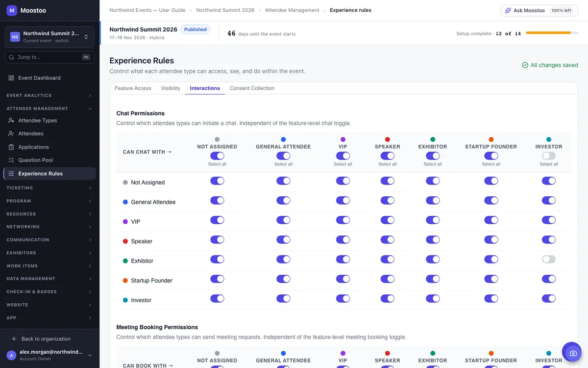Expand the Ticketing section
This screenshot has width=588, height=368.
coord(49,188)
